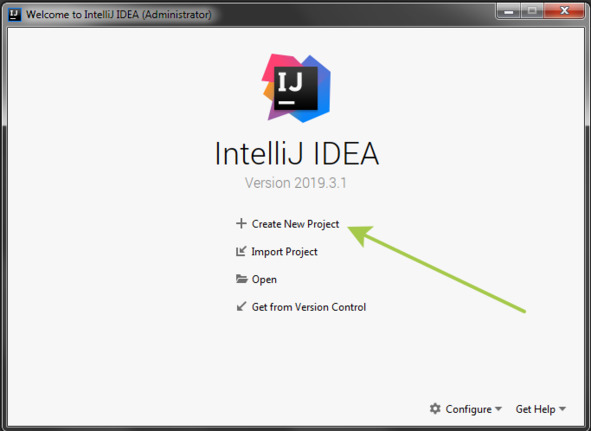591x431 pixels.
Task: Click the Configure gear icon
Action: [x=435, y=409]
